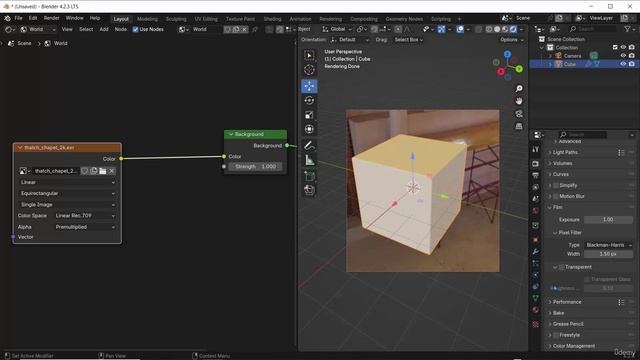Viewport: 640px width, 360px height.
Task: Select the Move tool
Action: pyautogui.click(x=309, y=86)
